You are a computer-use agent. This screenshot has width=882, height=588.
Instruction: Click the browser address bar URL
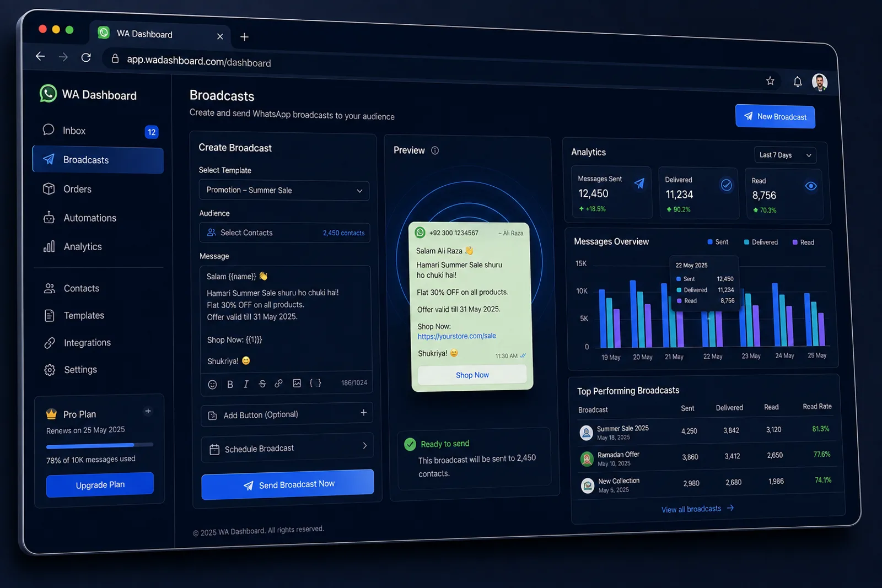(199, 61)
